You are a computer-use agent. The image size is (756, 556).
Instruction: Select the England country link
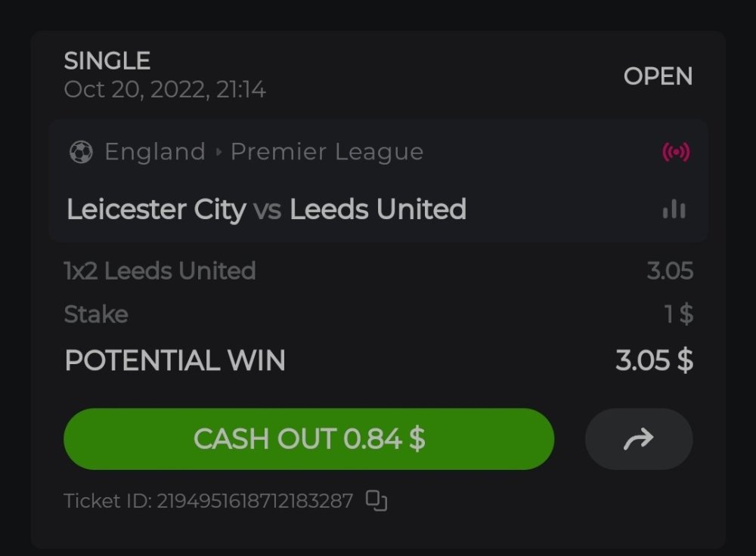click(155, 152)
